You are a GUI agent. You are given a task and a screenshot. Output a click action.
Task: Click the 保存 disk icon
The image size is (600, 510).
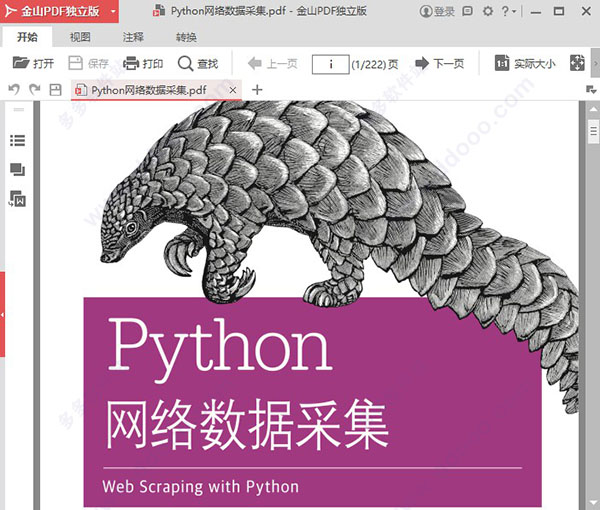click(x=75, y=63)
